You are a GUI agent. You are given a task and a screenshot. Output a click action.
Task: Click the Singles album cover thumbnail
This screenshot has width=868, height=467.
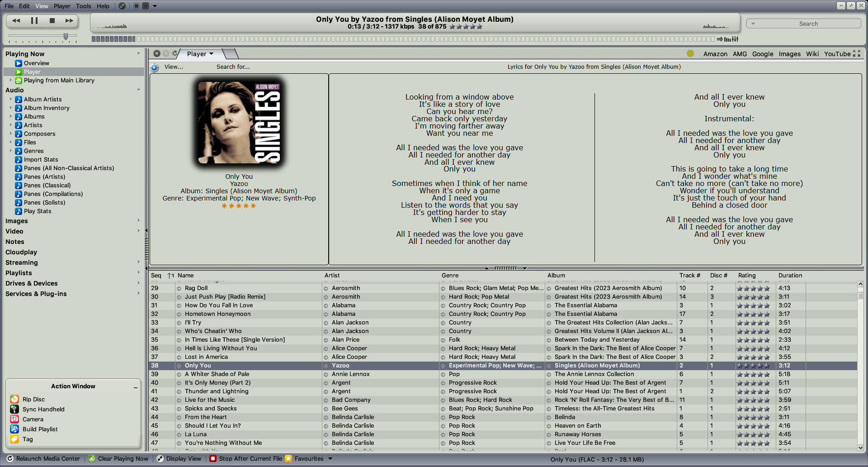click(239, 123)
